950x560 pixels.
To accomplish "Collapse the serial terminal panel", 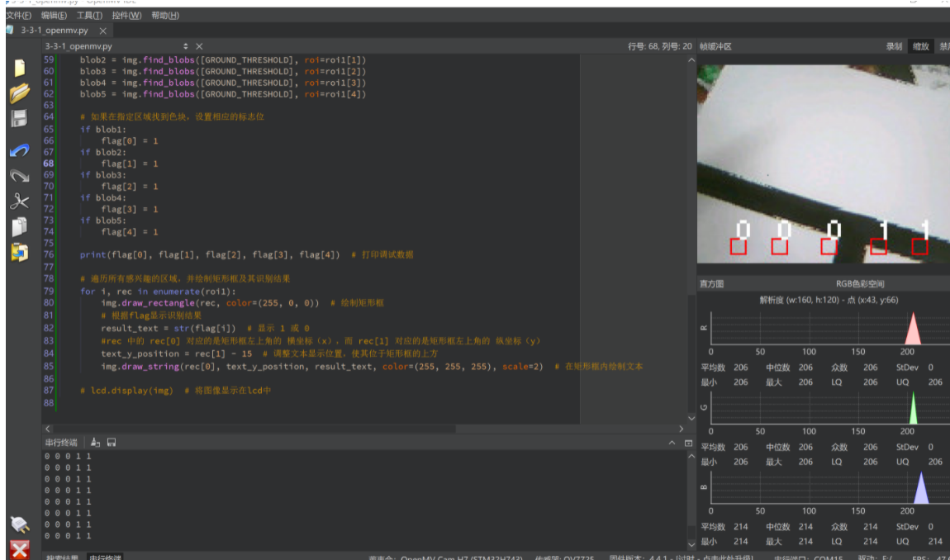I will tap(671, 441).
